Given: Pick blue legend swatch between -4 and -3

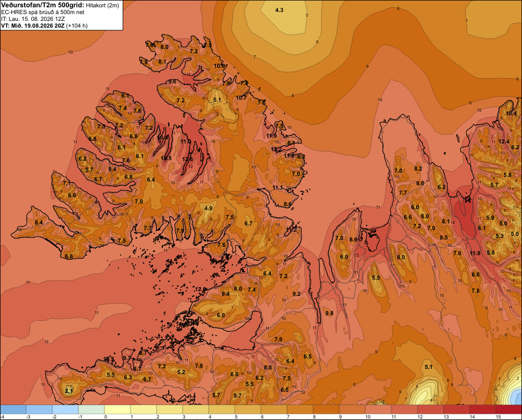Looking at the screenshot, I should click(14, 410).
